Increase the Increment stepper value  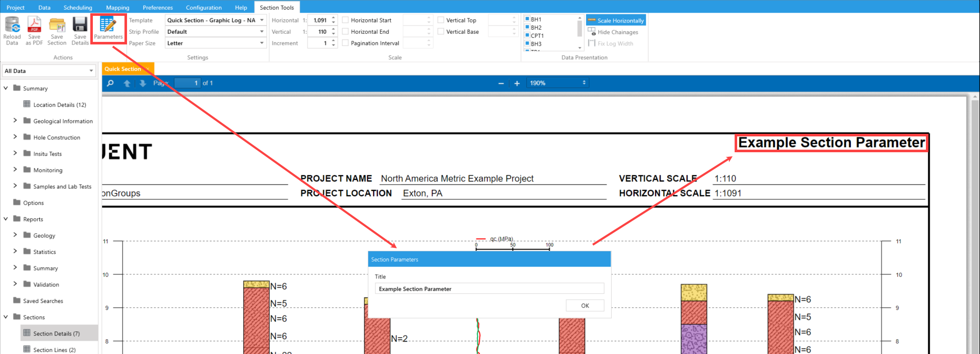(x=334, y=41)
